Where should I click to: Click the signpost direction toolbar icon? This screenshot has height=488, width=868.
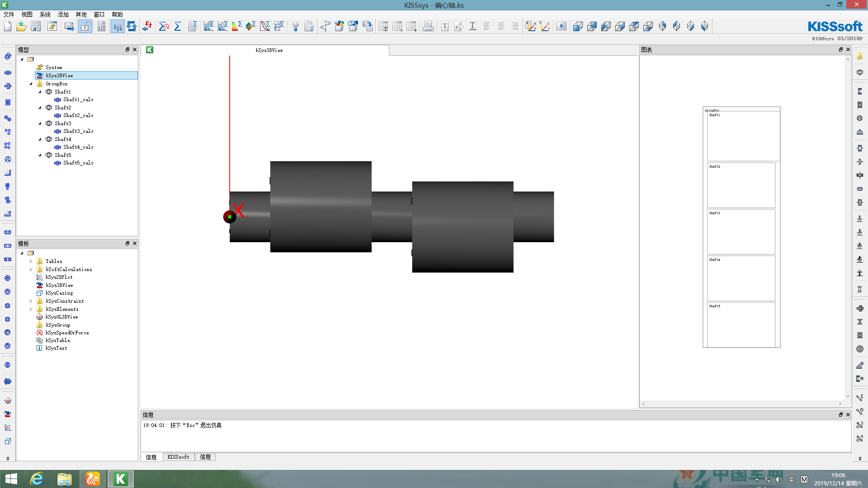[325, 26]
